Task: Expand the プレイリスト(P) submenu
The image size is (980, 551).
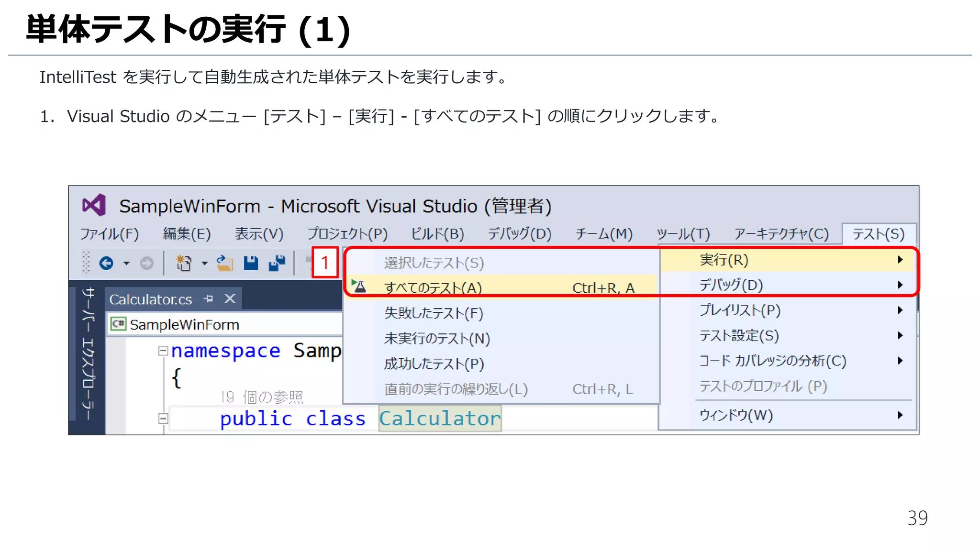Action: click(788, 310)
